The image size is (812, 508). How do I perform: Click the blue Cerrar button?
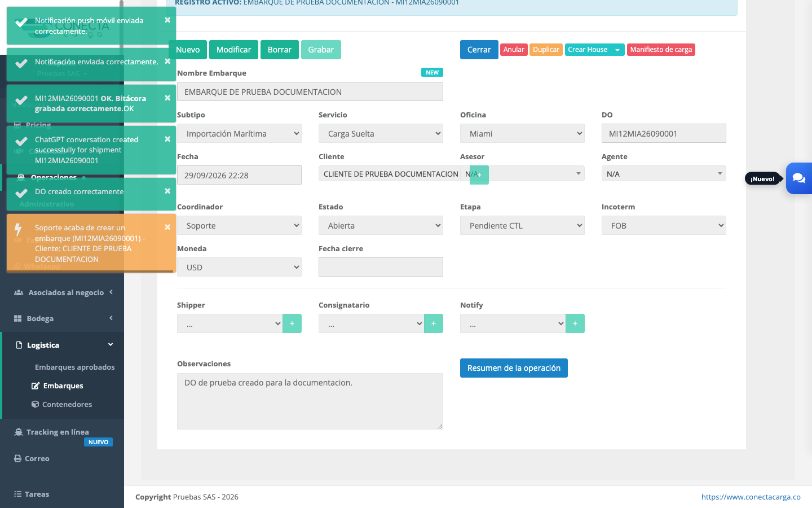[x=479, y=50]
